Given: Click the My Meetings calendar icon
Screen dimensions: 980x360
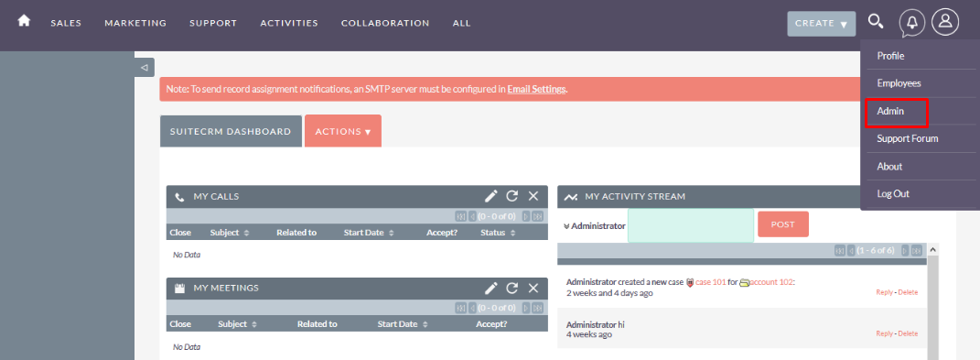Looking at the screenshot, I should (180, 289).
